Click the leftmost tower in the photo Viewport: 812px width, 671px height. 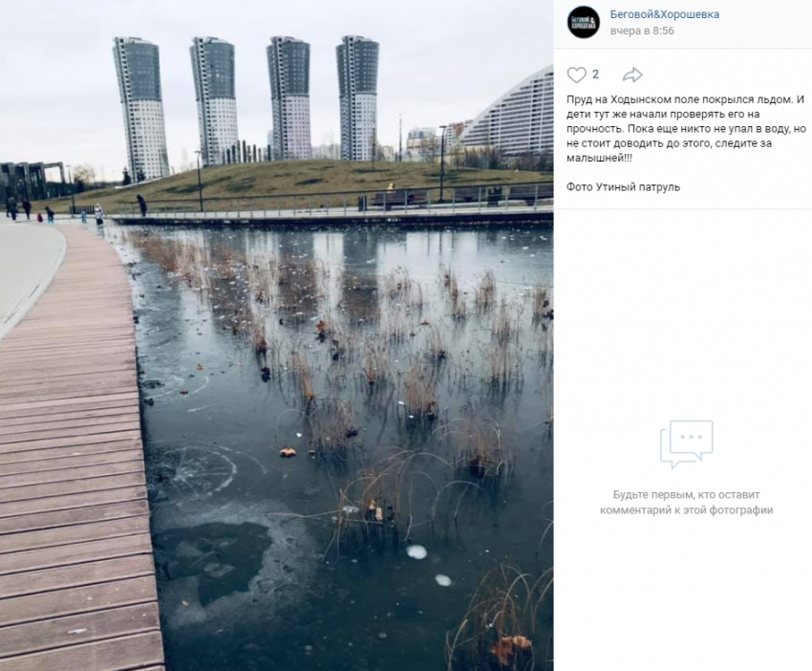(140, 108)
